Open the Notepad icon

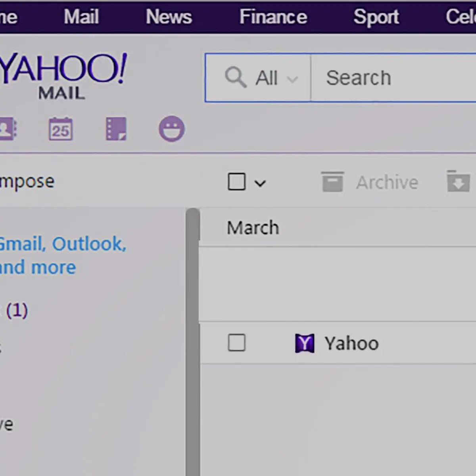coord(116,129)
